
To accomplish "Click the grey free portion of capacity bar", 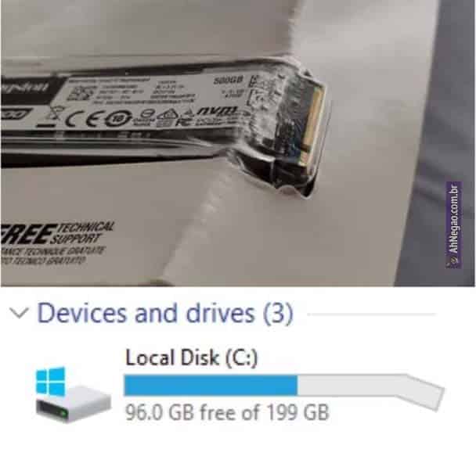I will (x=352, y=386).
